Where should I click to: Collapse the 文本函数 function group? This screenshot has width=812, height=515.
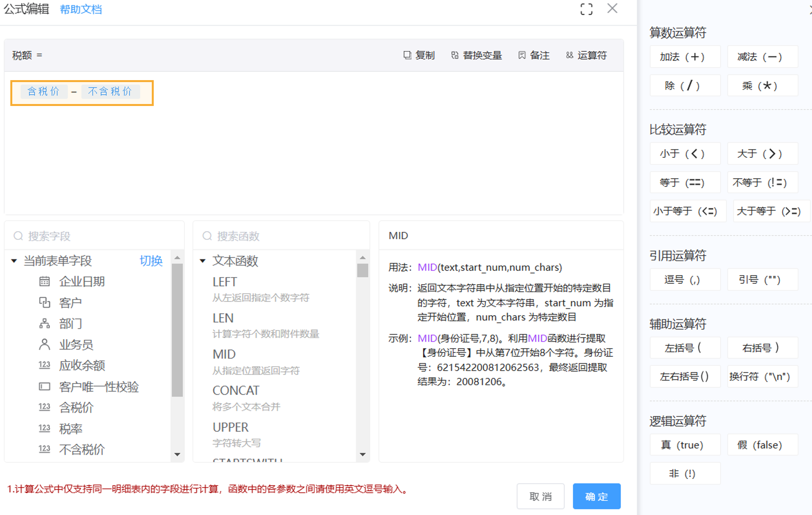(x=203, y=261)
